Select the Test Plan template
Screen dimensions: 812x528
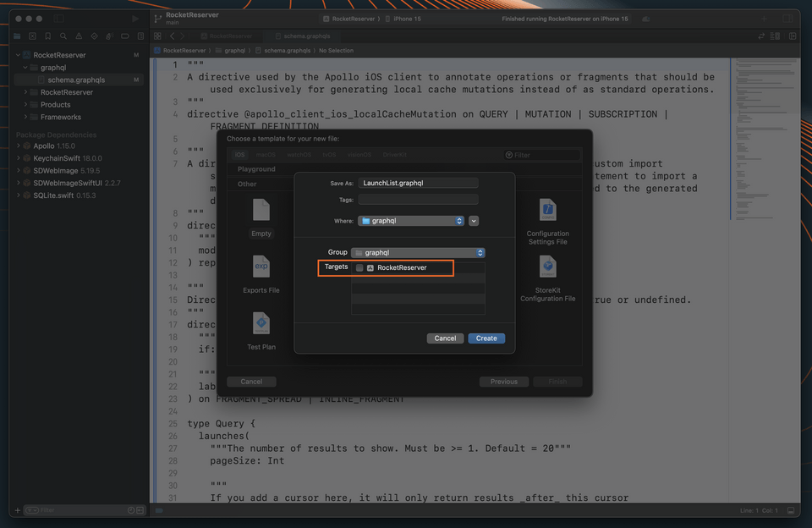pyautogui.click(x=261, y=331)
